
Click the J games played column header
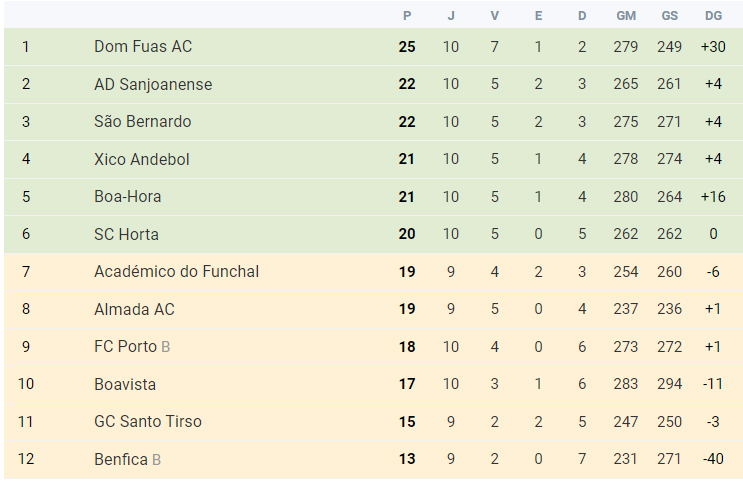pos(451,16)
